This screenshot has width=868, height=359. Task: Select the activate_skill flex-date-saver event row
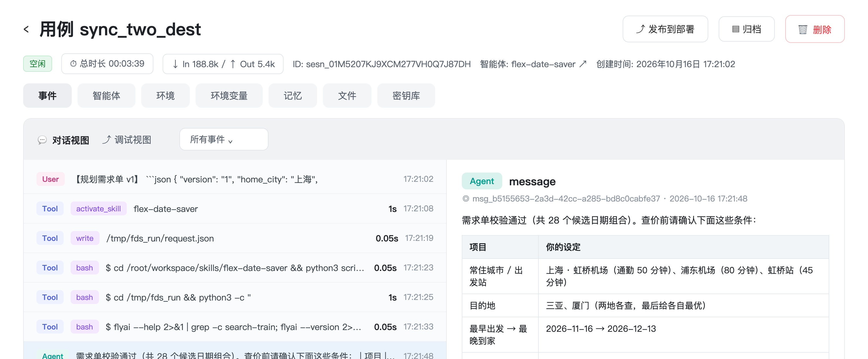(x=235, y=209)
